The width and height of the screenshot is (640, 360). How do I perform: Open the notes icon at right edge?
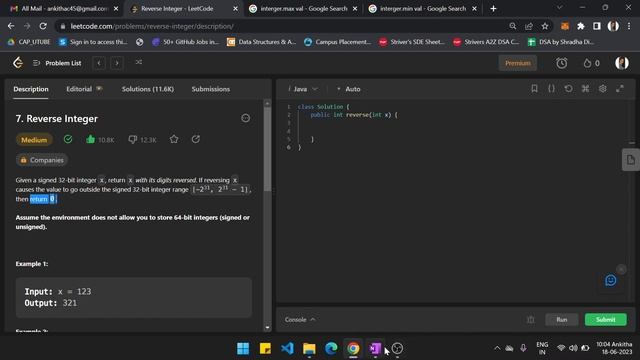[631, 160]
